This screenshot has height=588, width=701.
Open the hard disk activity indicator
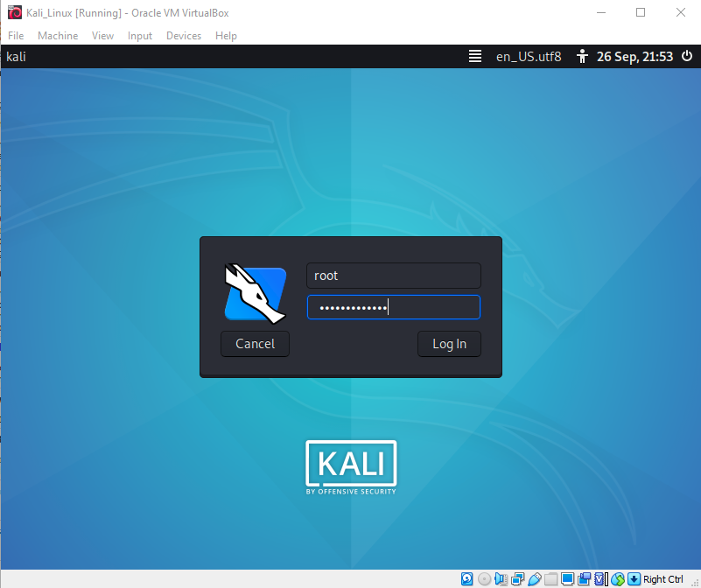[x=467, y=578]
